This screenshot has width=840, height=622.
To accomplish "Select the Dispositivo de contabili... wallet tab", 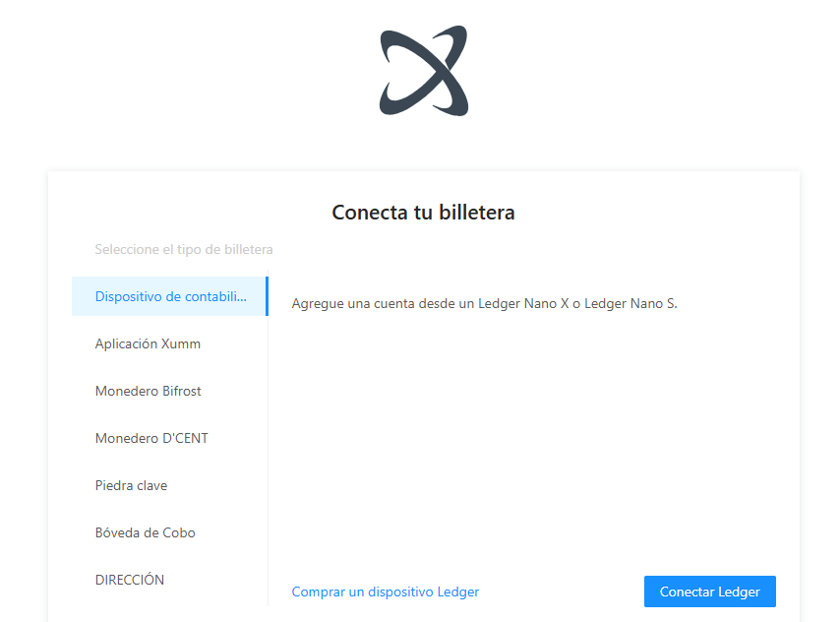I will 170,296.
